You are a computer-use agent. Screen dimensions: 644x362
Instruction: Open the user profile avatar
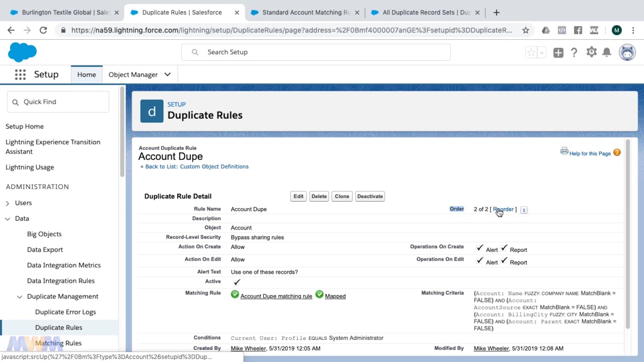[x=627, y=52]
